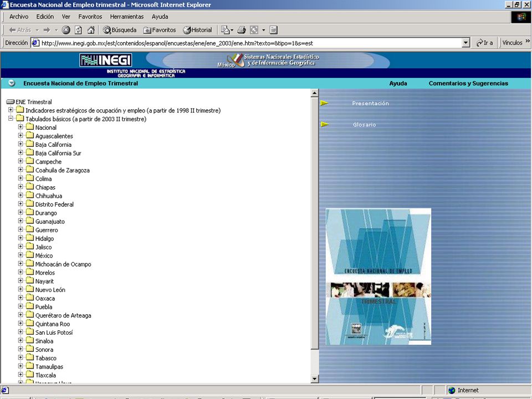Click the Sistemas Nacionales Estadístico banner logo
The height and width of the screenshot is (399, 532).
coord(268,60)
